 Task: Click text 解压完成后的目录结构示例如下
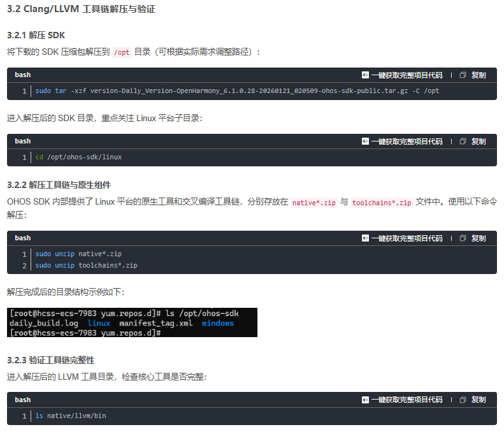tap(66, 292)
